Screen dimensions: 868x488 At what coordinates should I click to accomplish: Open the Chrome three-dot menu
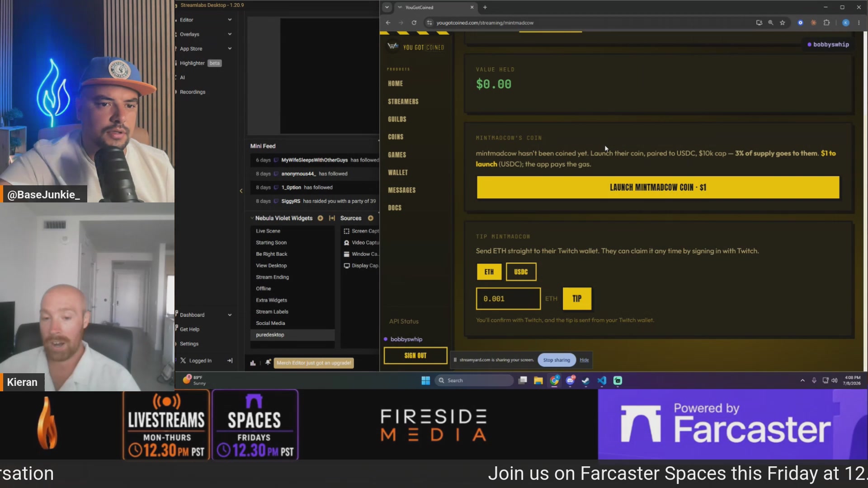tap(859, 23)
